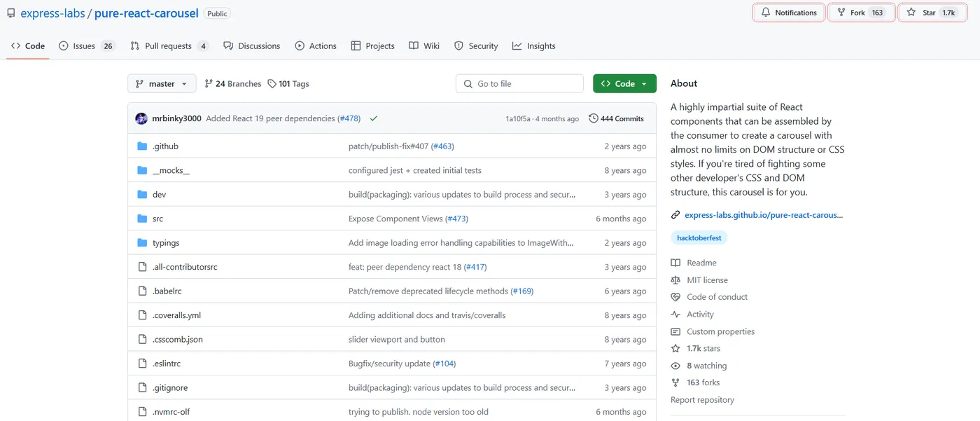Open 'Adding additional docs and travis/coveralls' commit
The width and height of the screenshot is (980, 421).
click(x=427, y=315)
